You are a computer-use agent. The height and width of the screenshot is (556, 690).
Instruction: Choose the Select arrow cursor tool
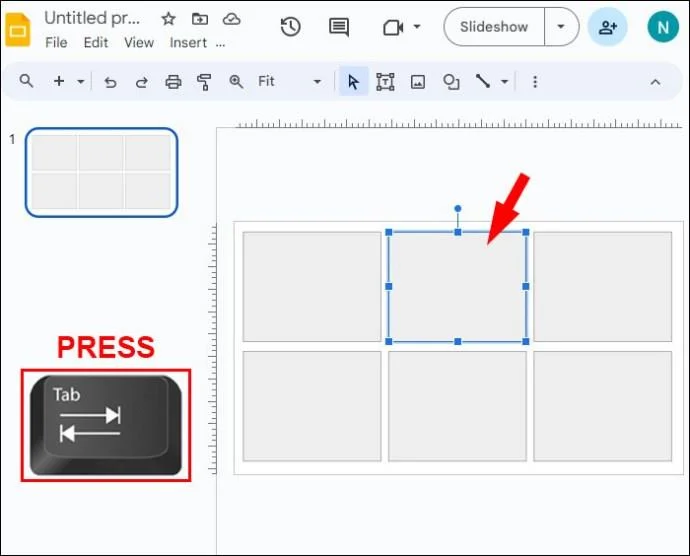353,82
